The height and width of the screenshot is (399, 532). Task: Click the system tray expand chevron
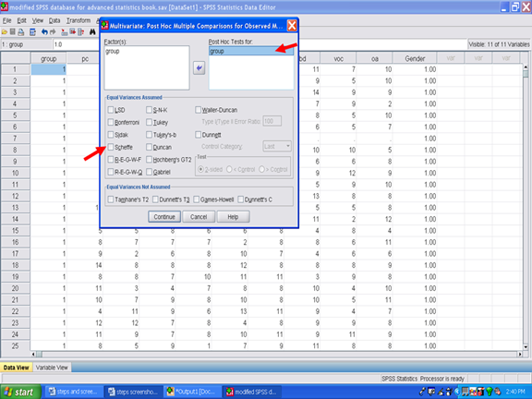click(457, 392)
